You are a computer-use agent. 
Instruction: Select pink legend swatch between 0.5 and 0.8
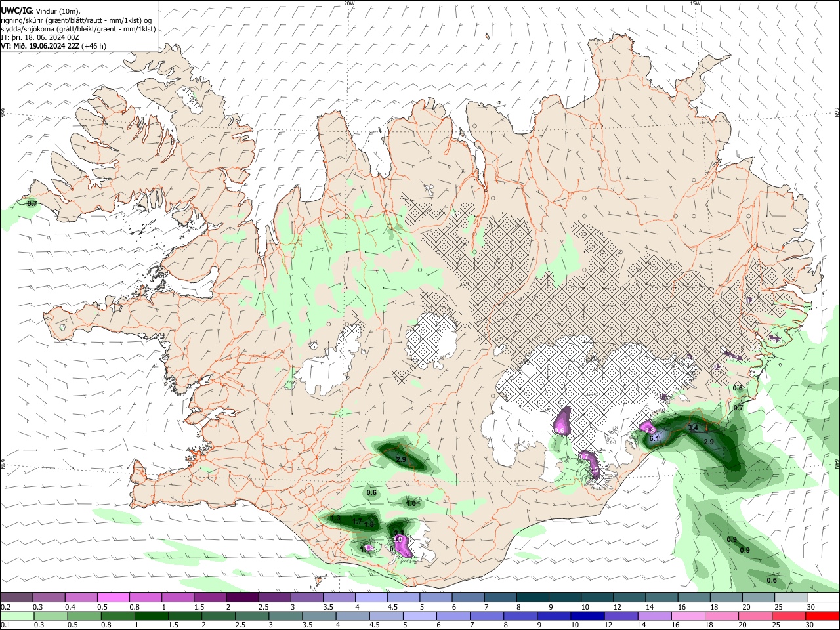[x=113, y=597]
